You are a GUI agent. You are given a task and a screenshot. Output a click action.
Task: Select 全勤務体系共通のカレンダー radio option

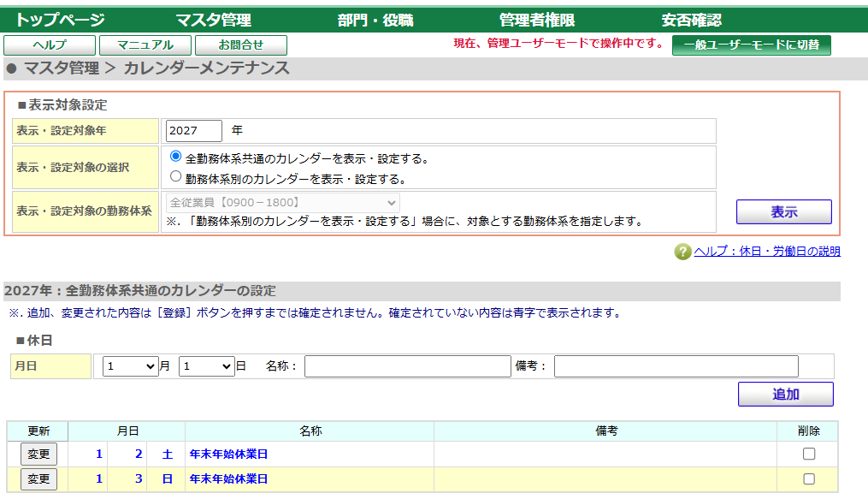175,156
